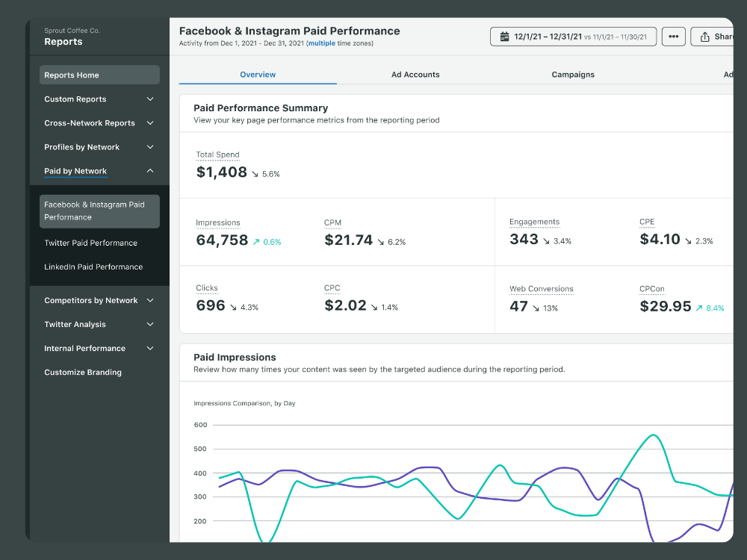Screen dimensions: 747x560
Task: Expand Cross-Network Reports chevron
Action: click(150, 123)
